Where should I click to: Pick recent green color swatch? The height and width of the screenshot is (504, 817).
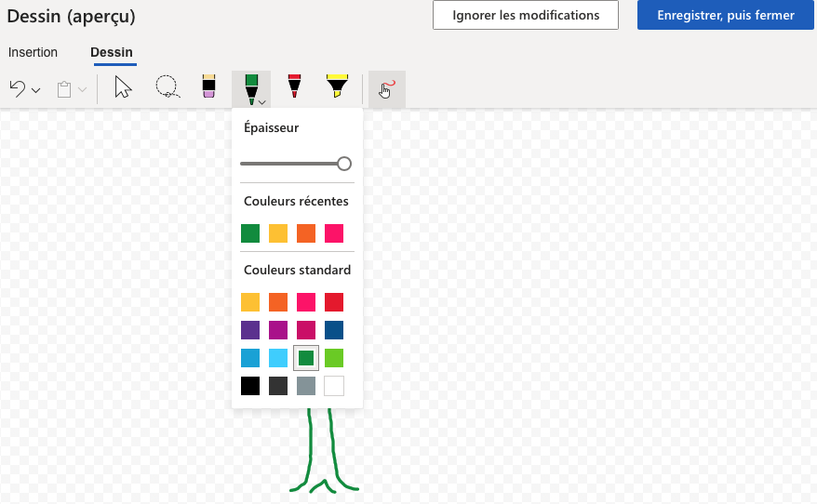point(250,233)
